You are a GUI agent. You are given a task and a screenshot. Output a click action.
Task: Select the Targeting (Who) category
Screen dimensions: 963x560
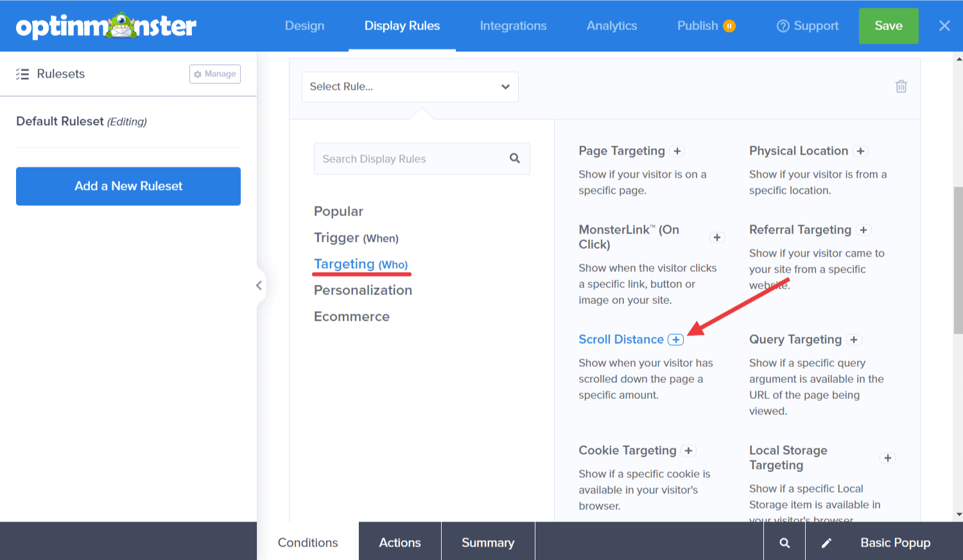click(x=361, y=264)
